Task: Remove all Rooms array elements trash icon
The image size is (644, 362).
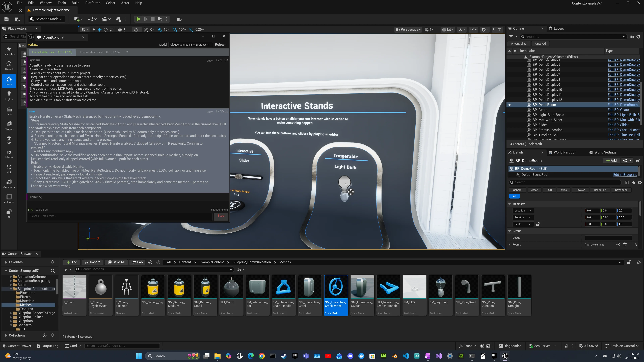Action: 625,245
